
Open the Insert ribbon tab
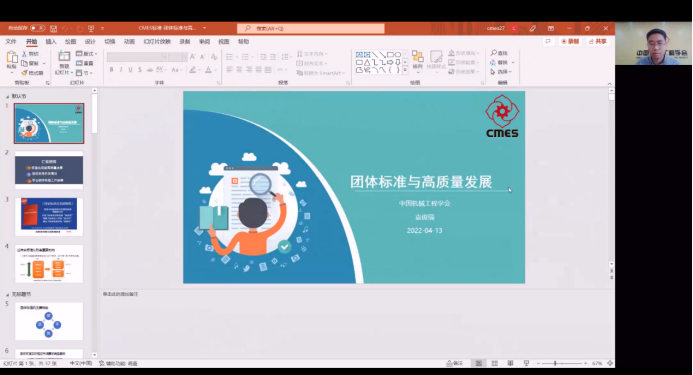[51, 42]
